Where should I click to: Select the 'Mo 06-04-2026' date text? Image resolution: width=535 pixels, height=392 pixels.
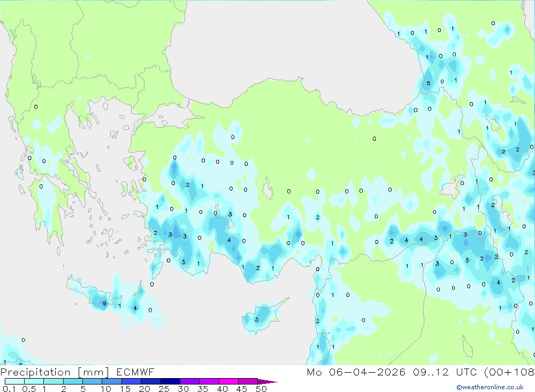356,372
